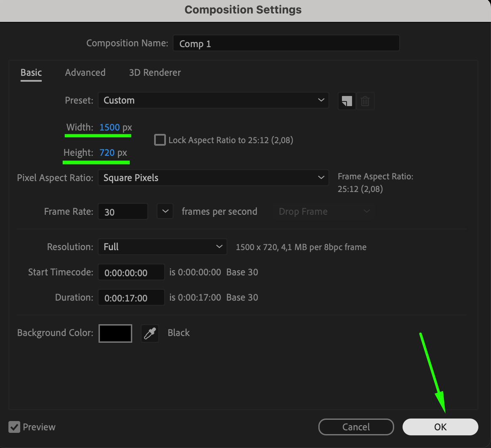Click the Composition Name field
This screenshot has width=491, height=448.
[x=286, y=43]
